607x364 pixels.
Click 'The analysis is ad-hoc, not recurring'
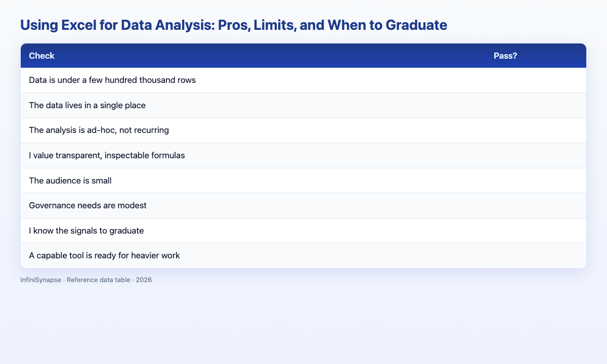[x=99, y=130]
